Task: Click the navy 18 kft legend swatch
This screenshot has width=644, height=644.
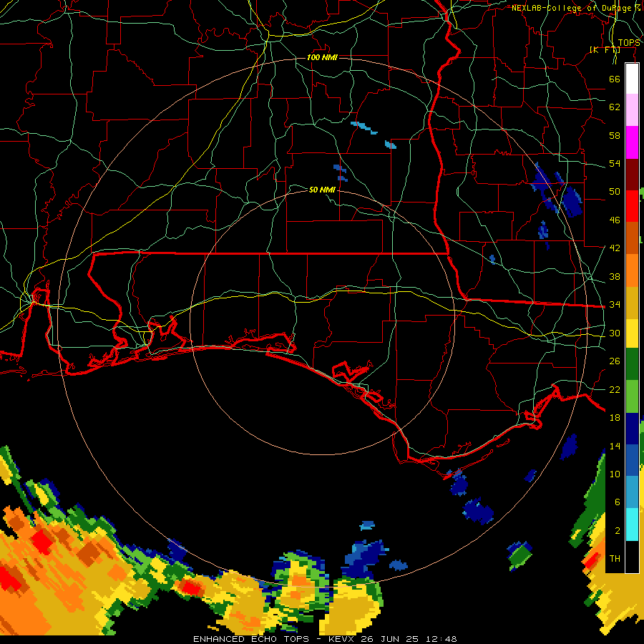Action: click(632, 429)
